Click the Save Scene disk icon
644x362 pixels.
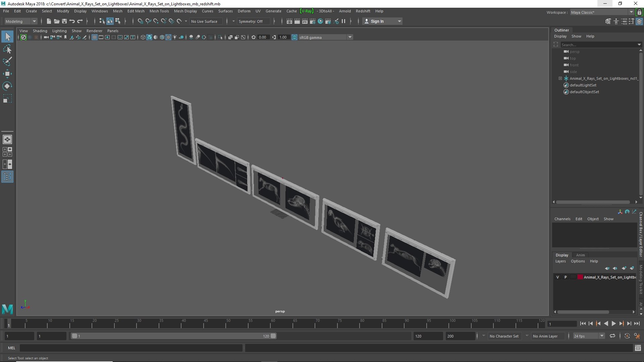[64, 21]
